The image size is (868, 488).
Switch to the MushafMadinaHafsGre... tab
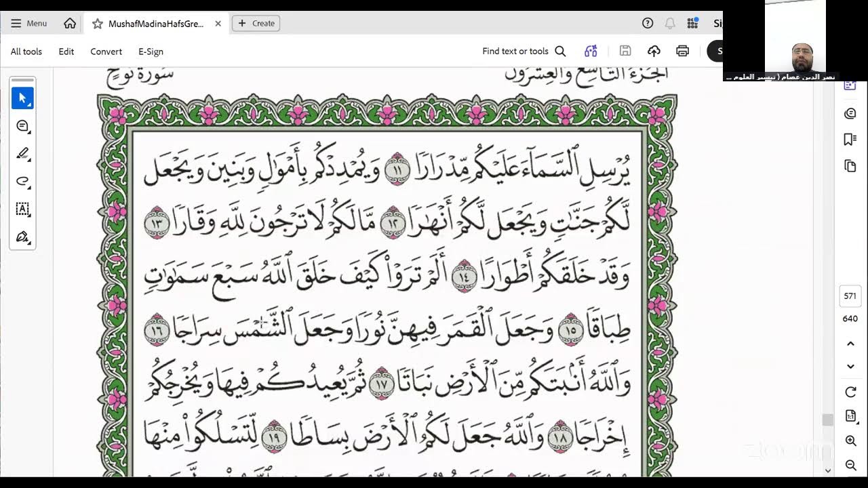tap(156, 24)
